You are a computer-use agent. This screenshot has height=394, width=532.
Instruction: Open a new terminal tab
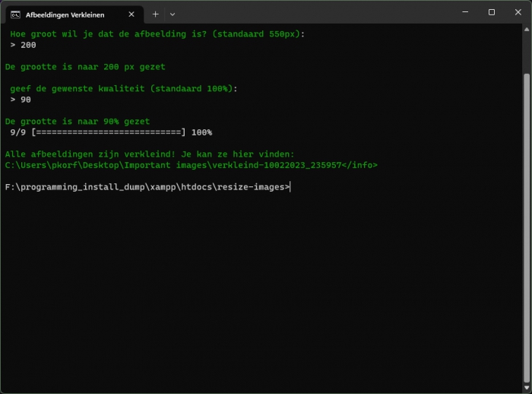(155, 14)
